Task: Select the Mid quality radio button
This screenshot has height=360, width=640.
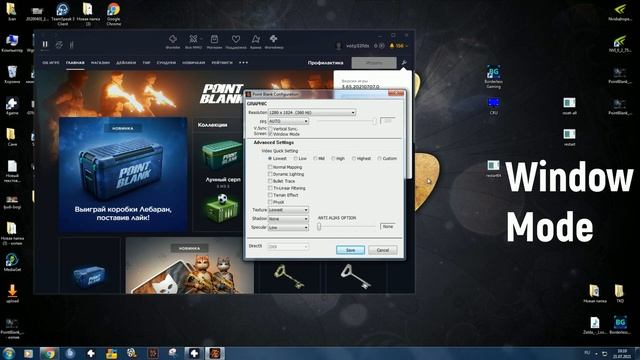Action: point(315,158)
